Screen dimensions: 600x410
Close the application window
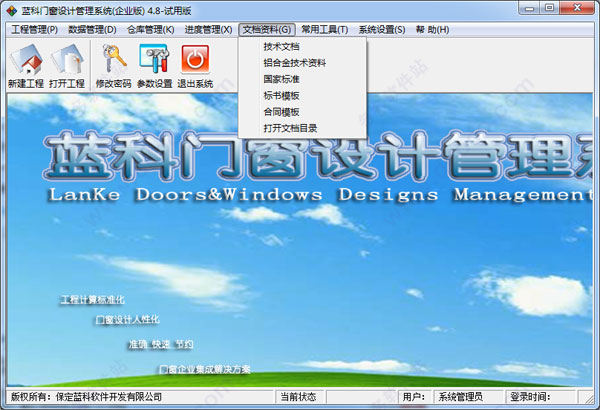[577, 8]
